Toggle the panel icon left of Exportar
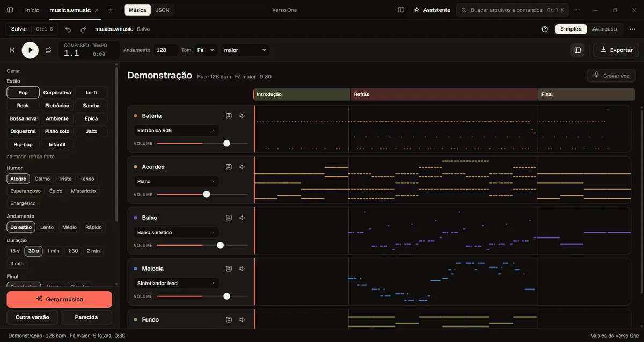644x342 pixels. tap(577, 50)
